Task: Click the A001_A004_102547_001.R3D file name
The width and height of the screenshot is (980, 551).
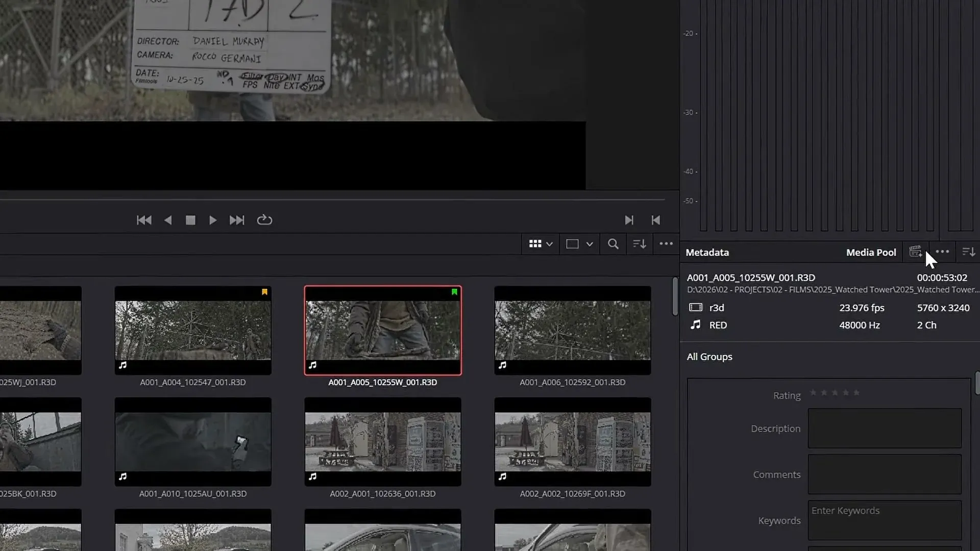Action: (x=193, y=382)
